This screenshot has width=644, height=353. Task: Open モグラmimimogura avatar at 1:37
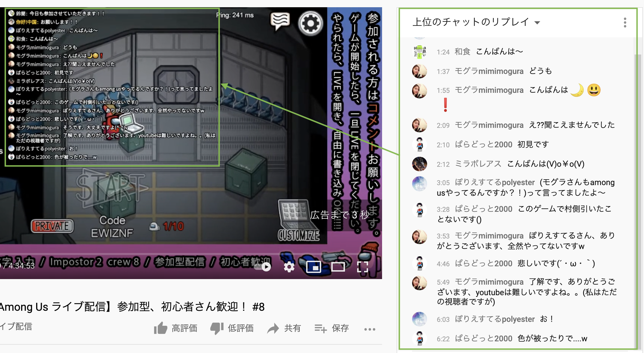tap(420, 71)
